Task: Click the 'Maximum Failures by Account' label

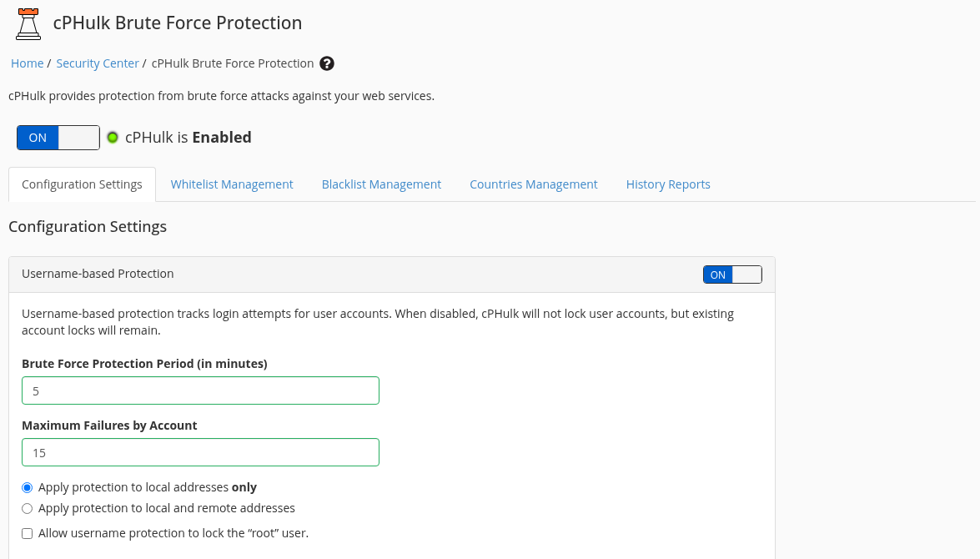Action: 109,426
